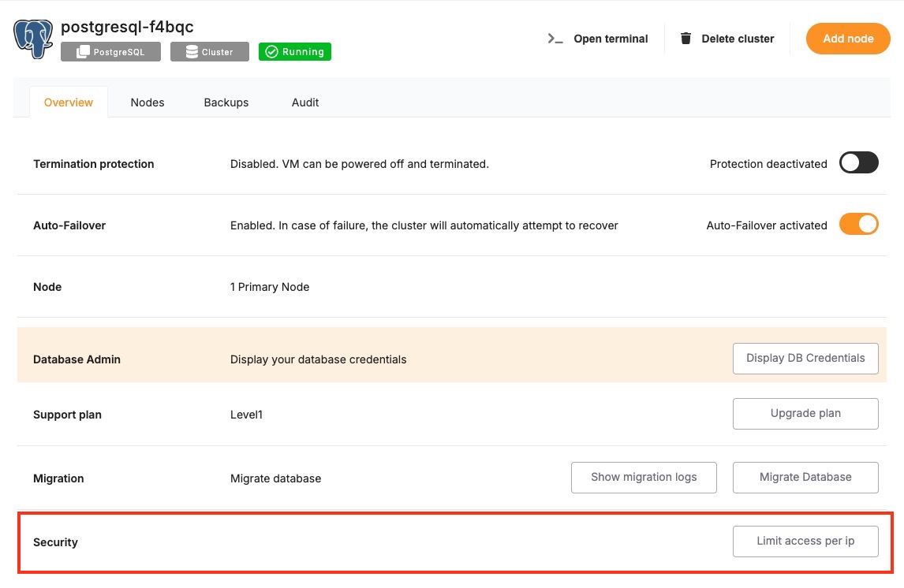Show migration logs
This screenshot has height=588, width=904.
click(x=644, y=477)
